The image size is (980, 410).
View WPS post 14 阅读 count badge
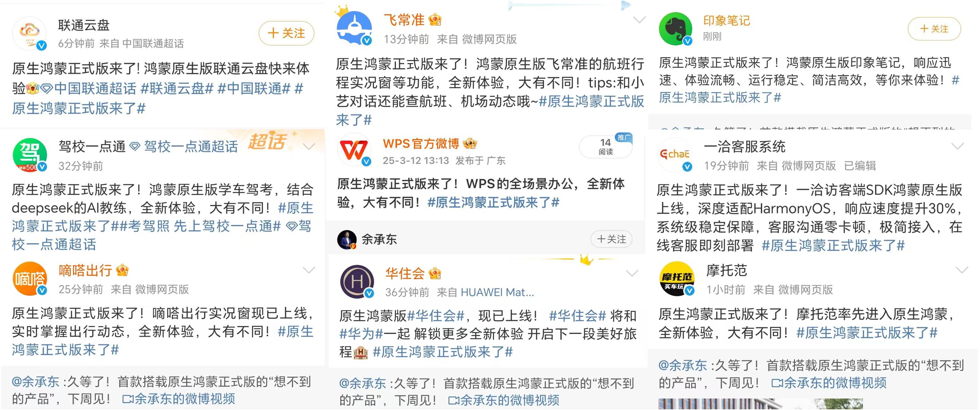(x=606, y=147)
